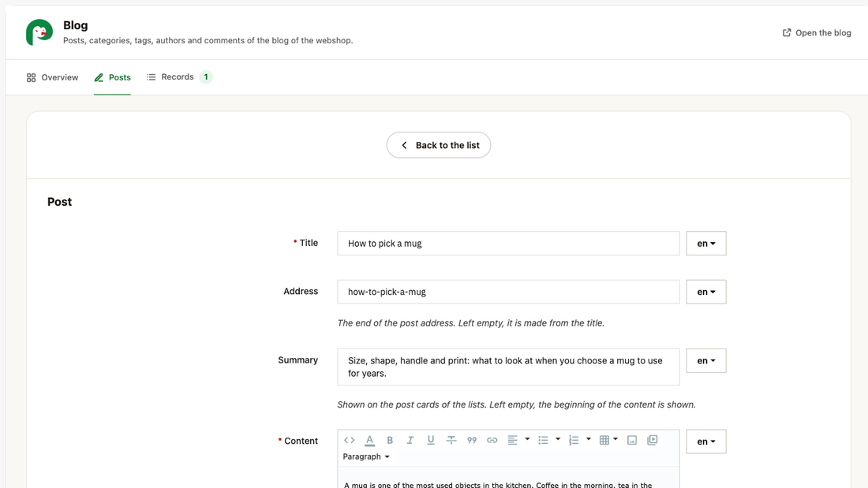Click the bulleted list icon
Image resolution: width=868 pixels, height=488 pixels.
click(x=543, y=440)
